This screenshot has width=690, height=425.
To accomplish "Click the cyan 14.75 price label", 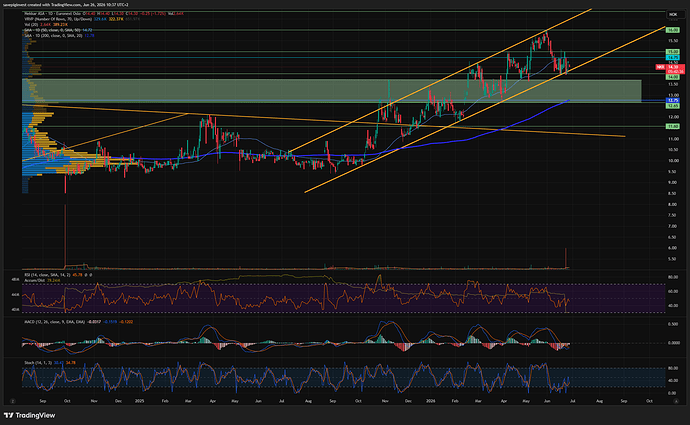I will pyautogui.click(x=673, y=58).
